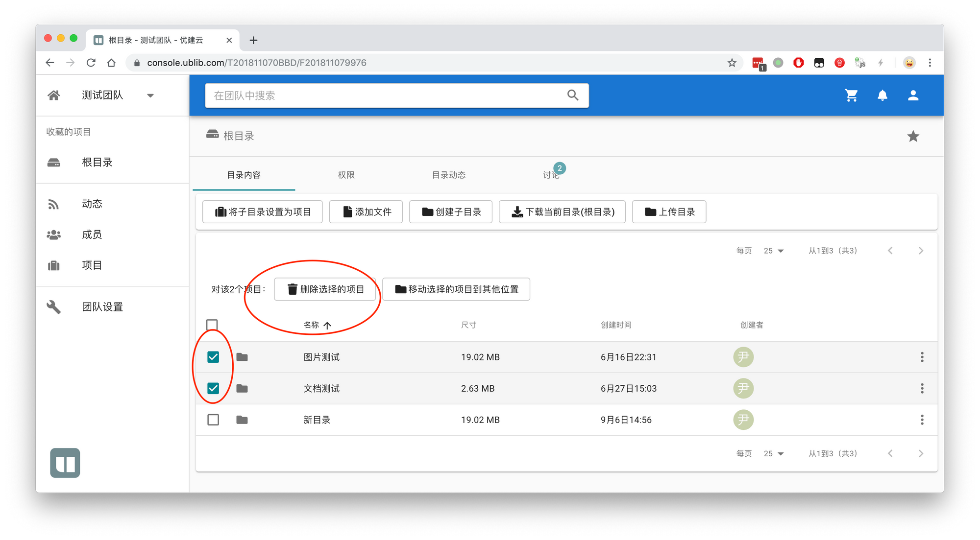Viewport: 980px width, 540px height.
Task: Click the home icon in sidebar
Action: [54, 95]
